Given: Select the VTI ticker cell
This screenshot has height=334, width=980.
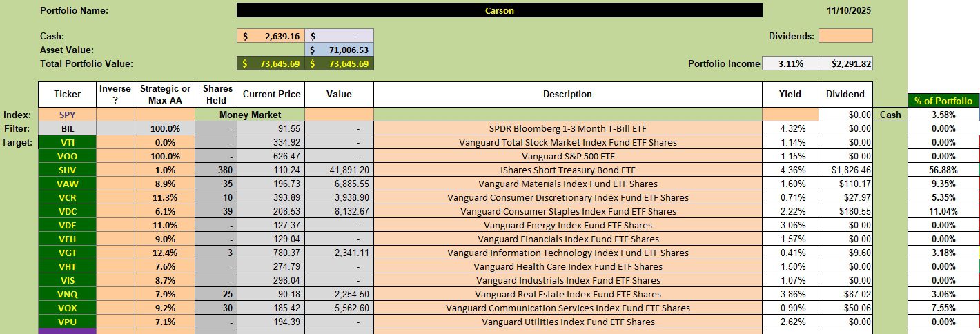Looking at the screenshot, I should point(67,142).
